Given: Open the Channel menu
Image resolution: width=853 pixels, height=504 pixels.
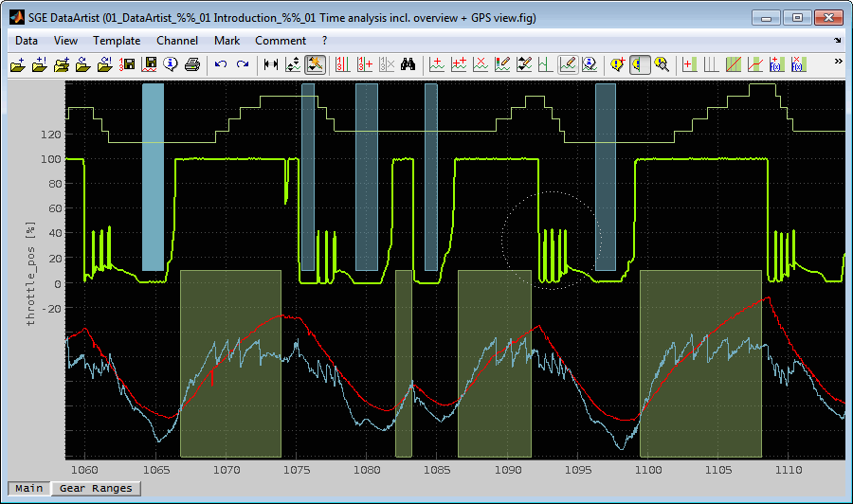Looking at the screenshot, I should coord(177,41).
